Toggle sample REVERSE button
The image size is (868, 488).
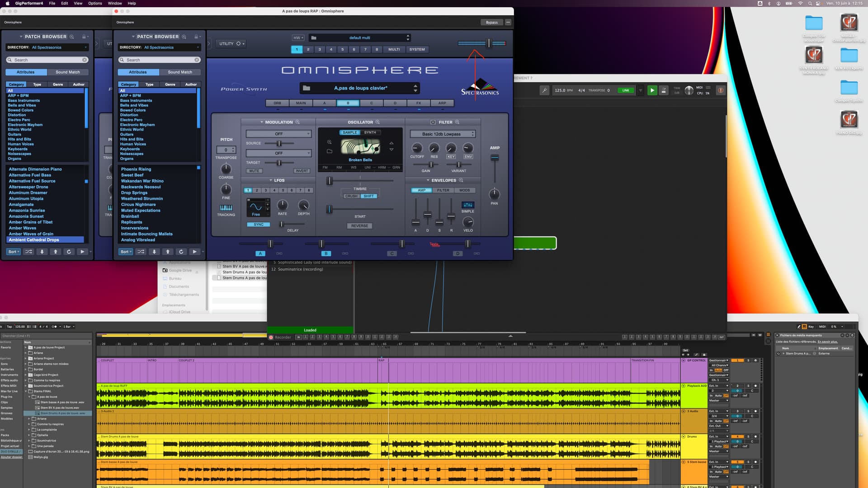[x=359, y=226]
